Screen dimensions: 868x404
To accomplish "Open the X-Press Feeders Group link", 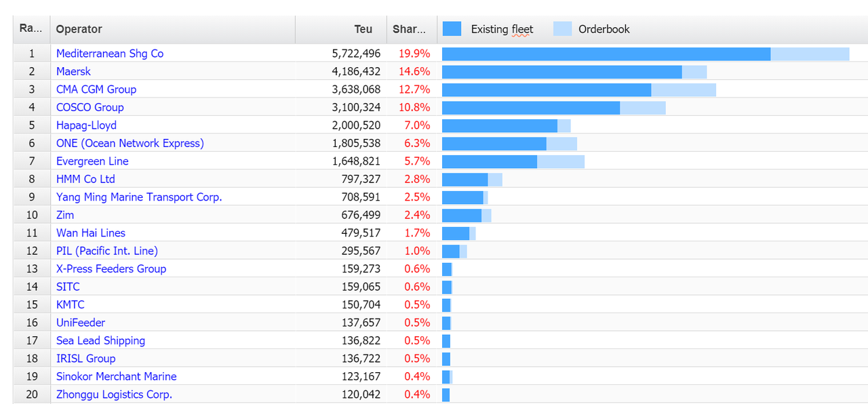I will point(111,269).
